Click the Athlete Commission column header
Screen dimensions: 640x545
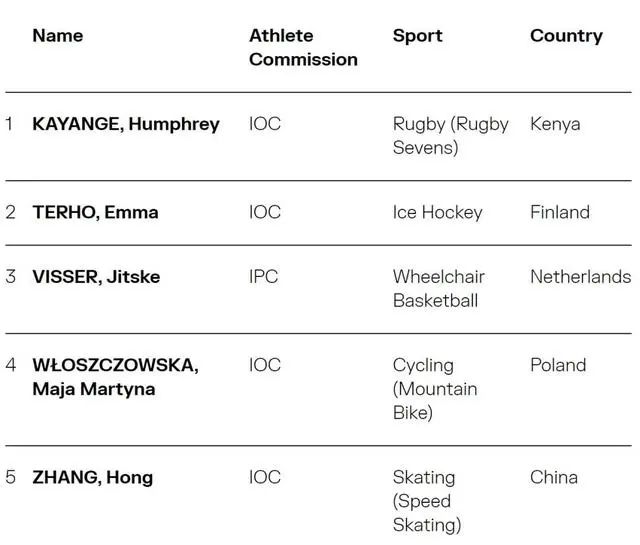click(303, 47)
